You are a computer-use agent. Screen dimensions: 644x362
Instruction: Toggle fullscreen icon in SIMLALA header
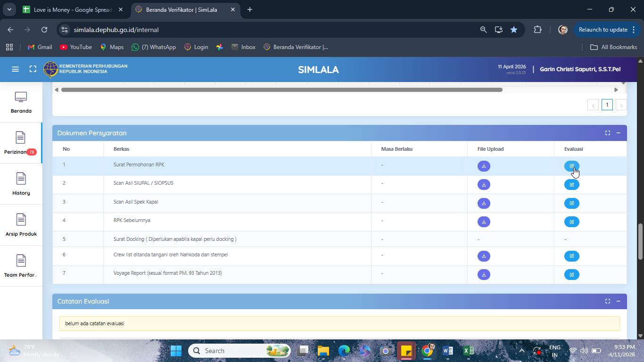[x=33, y=69]
